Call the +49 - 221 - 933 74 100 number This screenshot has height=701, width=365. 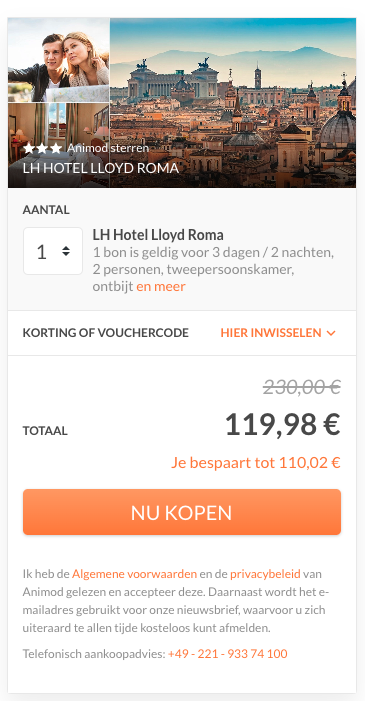coord(228,654)
